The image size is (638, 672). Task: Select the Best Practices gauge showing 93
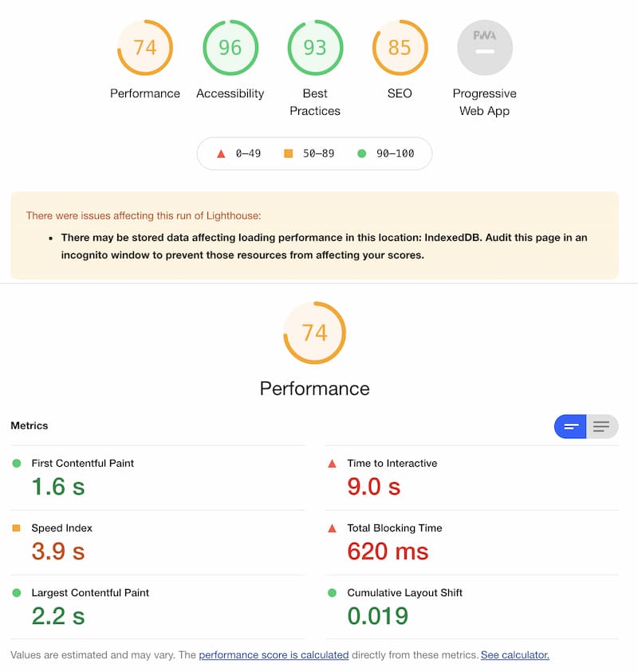point(315,48)
